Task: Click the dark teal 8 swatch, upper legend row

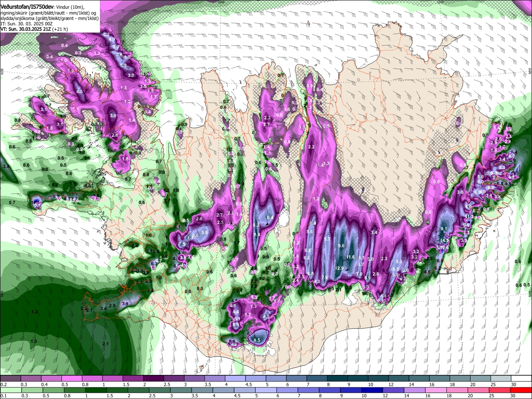Action: click(337, 378)
